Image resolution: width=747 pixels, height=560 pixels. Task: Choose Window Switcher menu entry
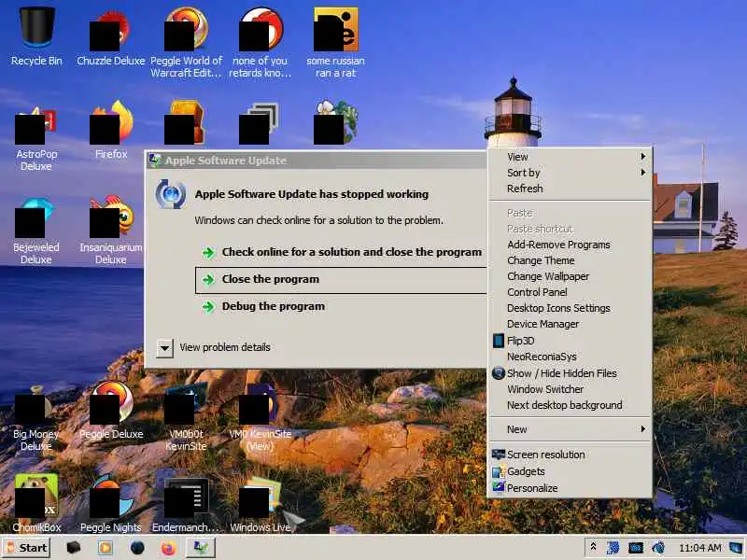click(570, 389)
